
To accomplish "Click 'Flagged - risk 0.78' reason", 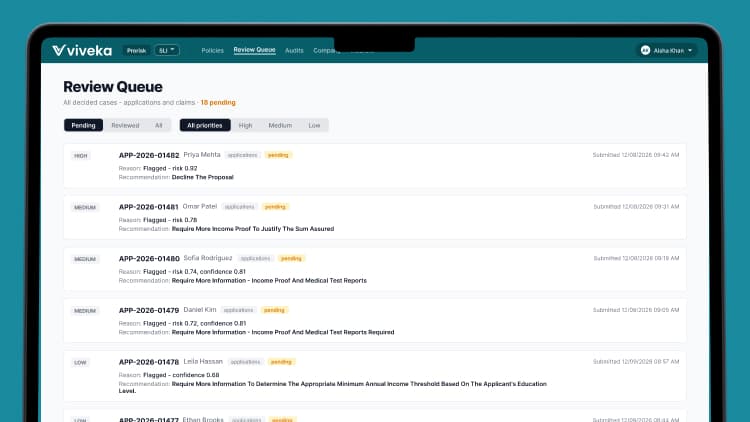I will point(170,220).
